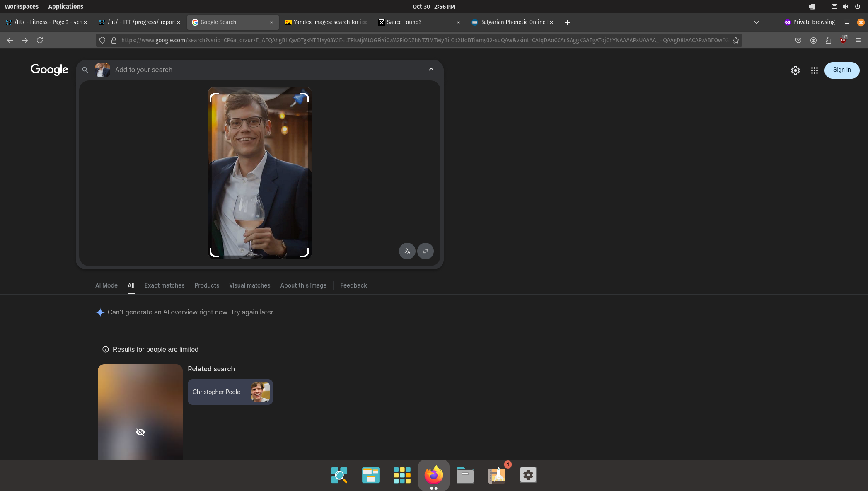Launch Files manager from the dock

pyautogui.click(x=465, y=475)
